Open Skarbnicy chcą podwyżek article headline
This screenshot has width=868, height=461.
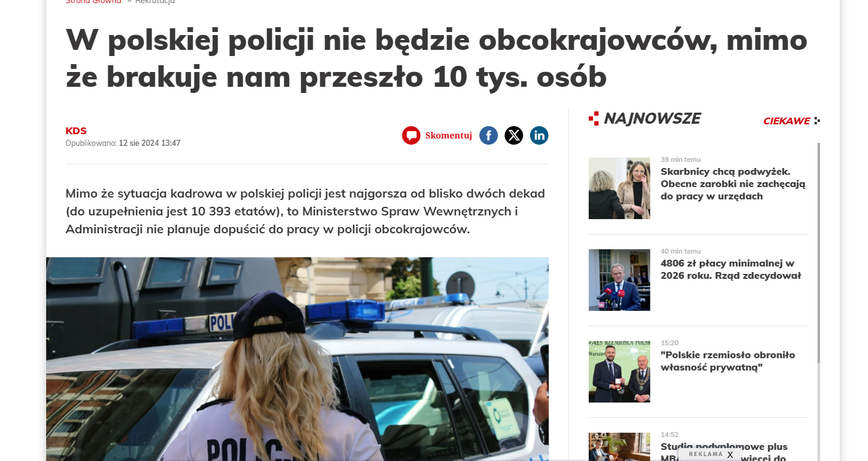click(733, 184)
